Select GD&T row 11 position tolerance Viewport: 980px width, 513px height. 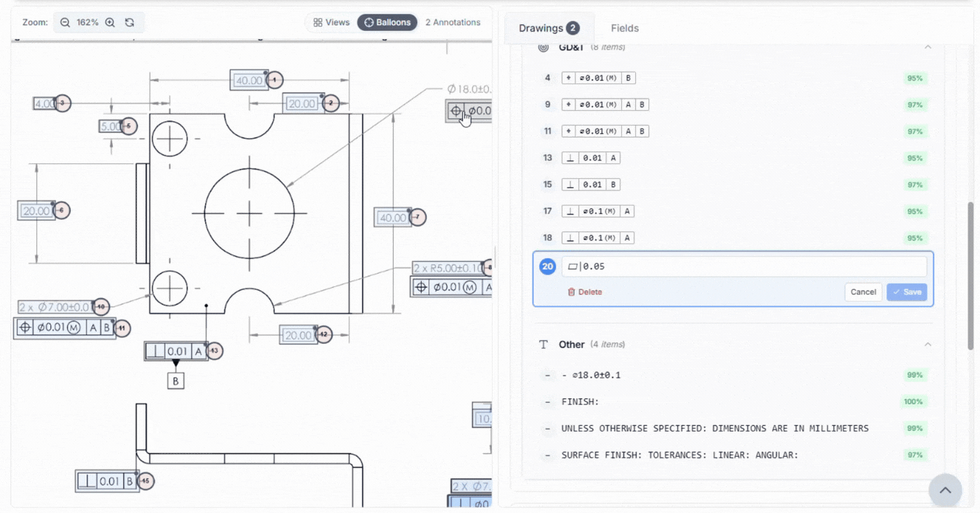point(734,131)
